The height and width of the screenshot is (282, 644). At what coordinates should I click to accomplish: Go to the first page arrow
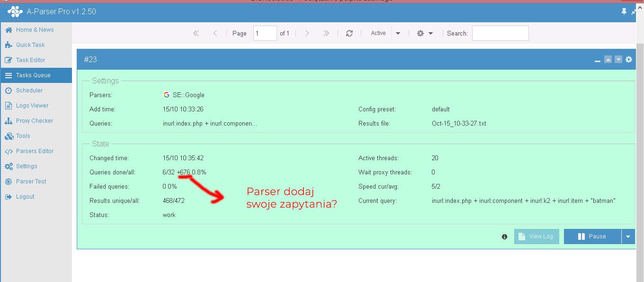[196, 33]
